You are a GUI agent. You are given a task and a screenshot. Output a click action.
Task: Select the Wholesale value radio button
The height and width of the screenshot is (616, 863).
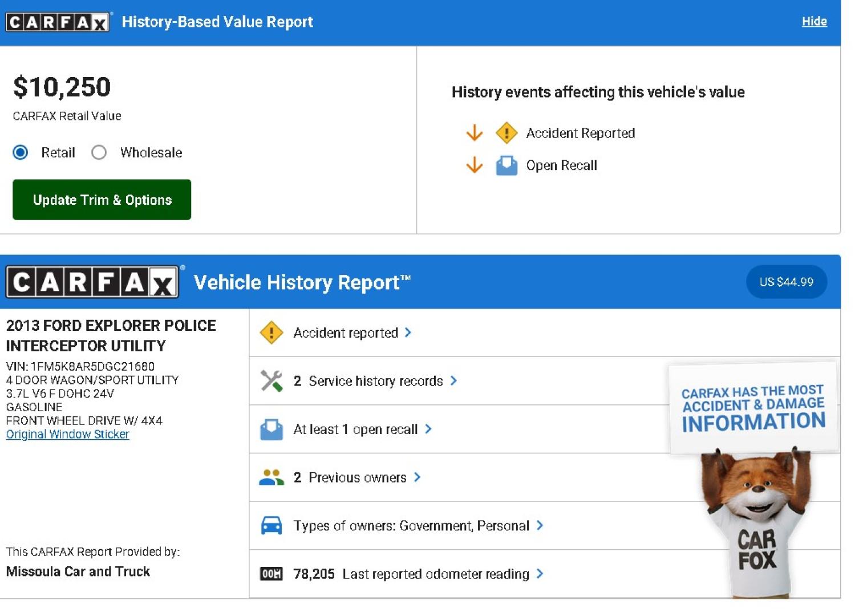tap(99, 152)
